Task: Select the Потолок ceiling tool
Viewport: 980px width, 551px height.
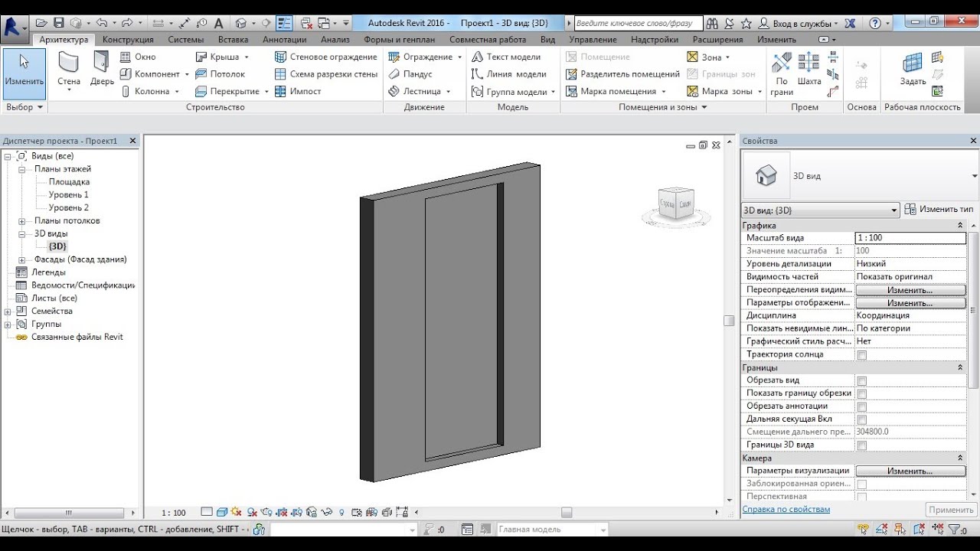Action: [x=220, y=74]
